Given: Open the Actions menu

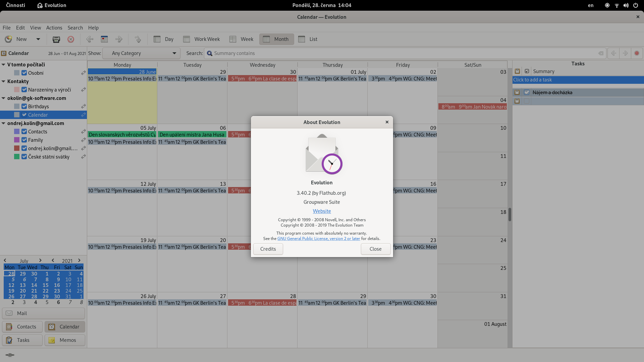Looking at the screenshot, I should click(x=54, y=28).
